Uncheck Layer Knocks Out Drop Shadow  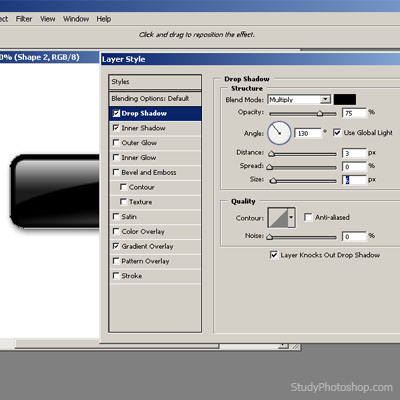pos(274,255)
